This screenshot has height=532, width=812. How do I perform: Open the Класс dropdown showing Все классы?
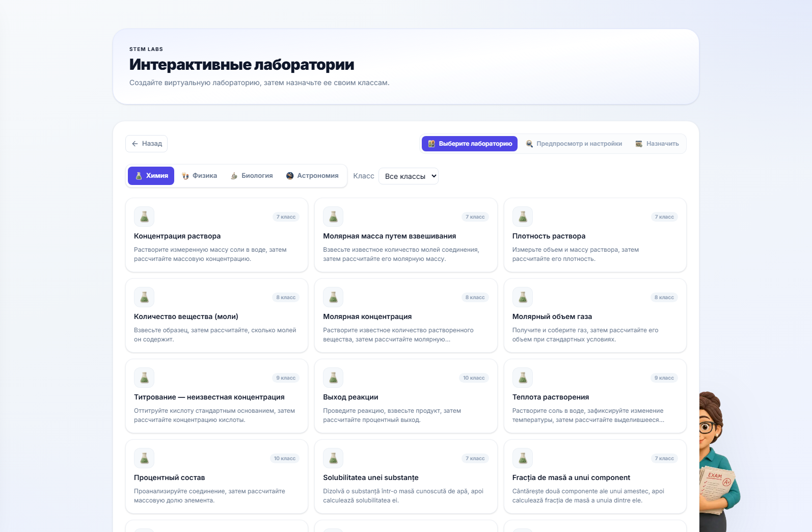[409, 176]
